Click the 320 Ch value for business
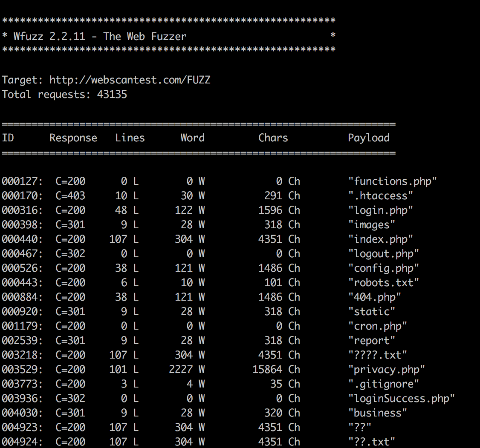 [282, 413]
